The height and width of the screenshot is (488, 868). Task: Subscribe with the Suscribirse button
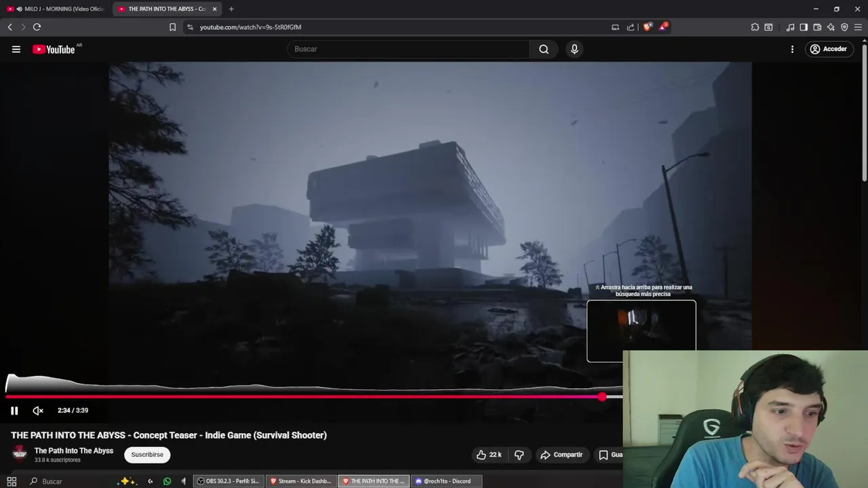tap(147, 455)
